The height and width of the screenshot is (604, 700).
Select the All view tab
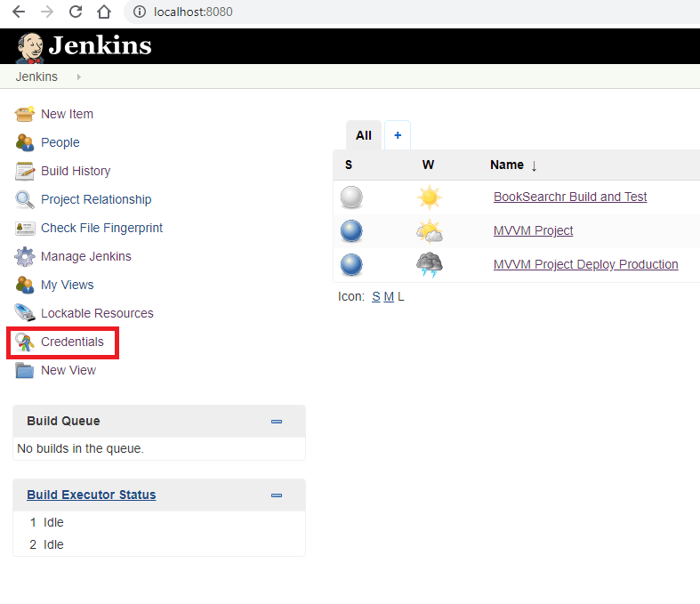click(364, 135)
